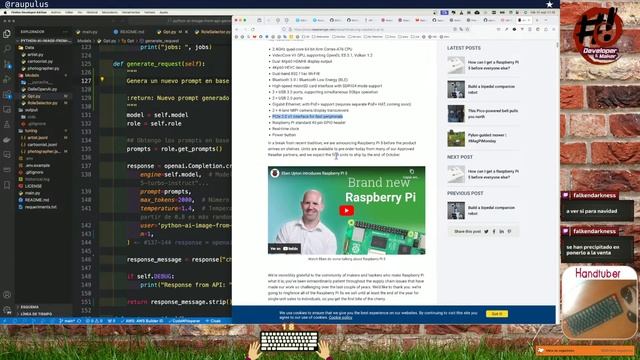This screenshot has height=360, width=640.
Task: Open artist.py in the Data folder
Action: 35,54
